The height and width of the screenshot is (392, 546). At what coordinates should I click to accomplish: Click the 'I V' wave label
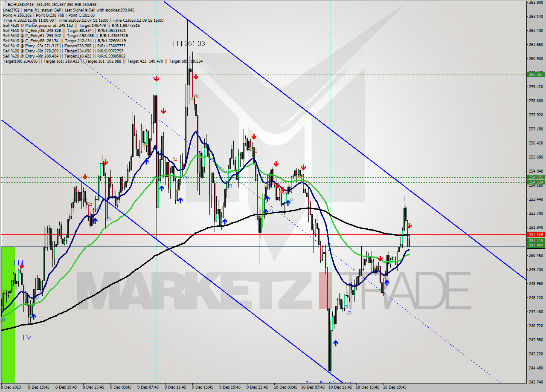click(x=27, y=337)
